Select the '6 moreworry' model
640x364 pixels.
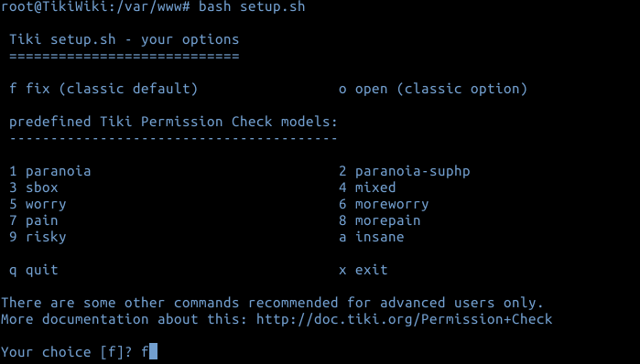[x=384, y=204]
